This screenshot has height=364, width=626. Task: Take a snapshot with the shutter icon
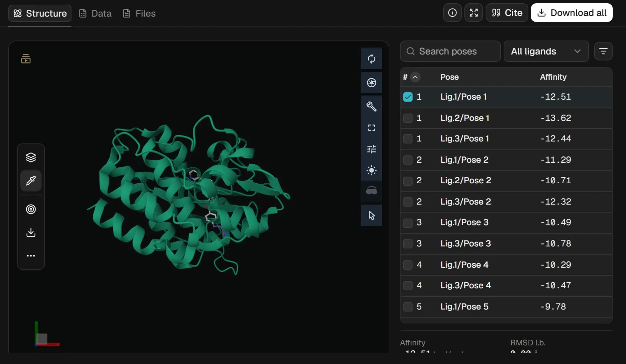(371, 82)
